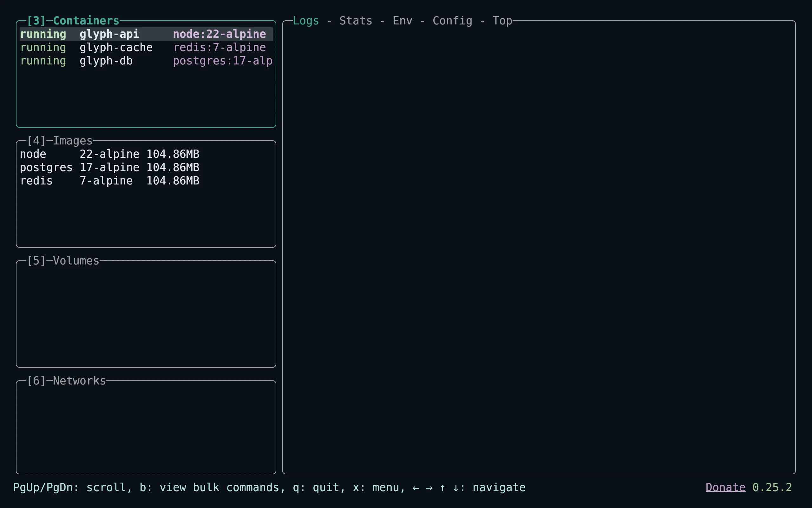Focus the [4] Images panel title
812x508 pixels.
[x=59, y=141]
